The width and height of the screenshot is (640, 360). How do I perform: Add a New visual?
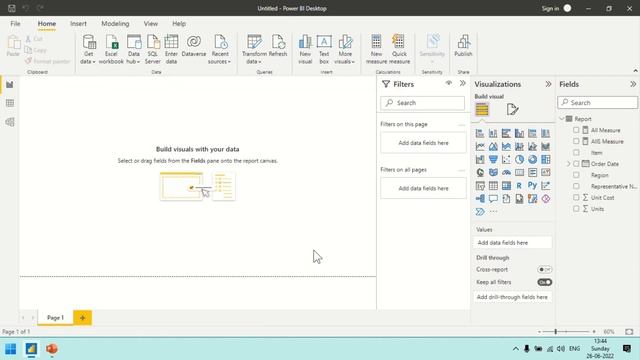pyautogui.click(x=305, y=49)
